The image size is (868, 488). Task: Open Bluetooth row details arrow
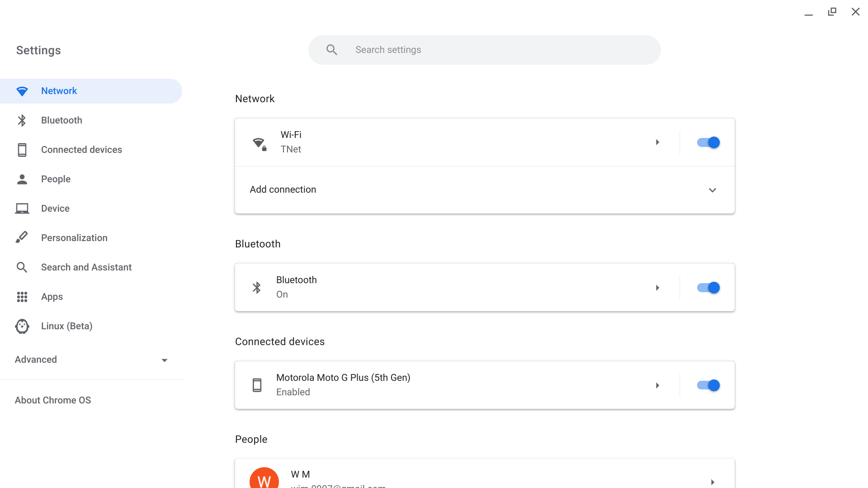click(657, 288)
